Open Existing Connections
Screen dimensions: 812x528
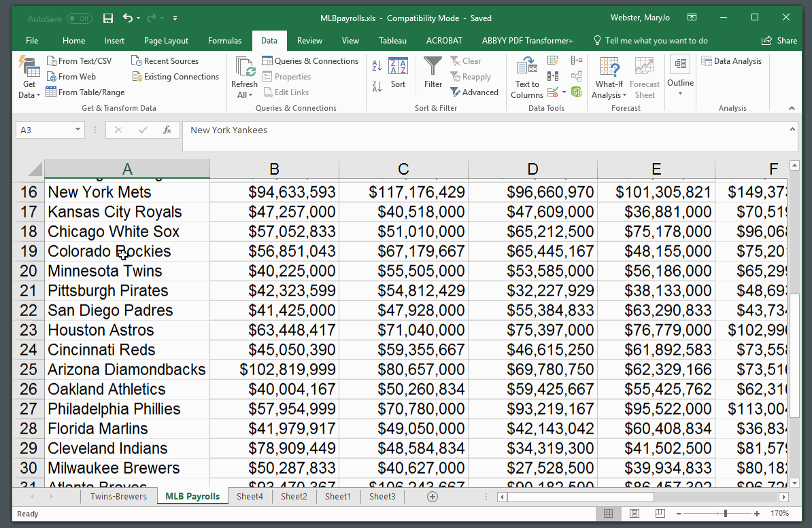(175, 77)
